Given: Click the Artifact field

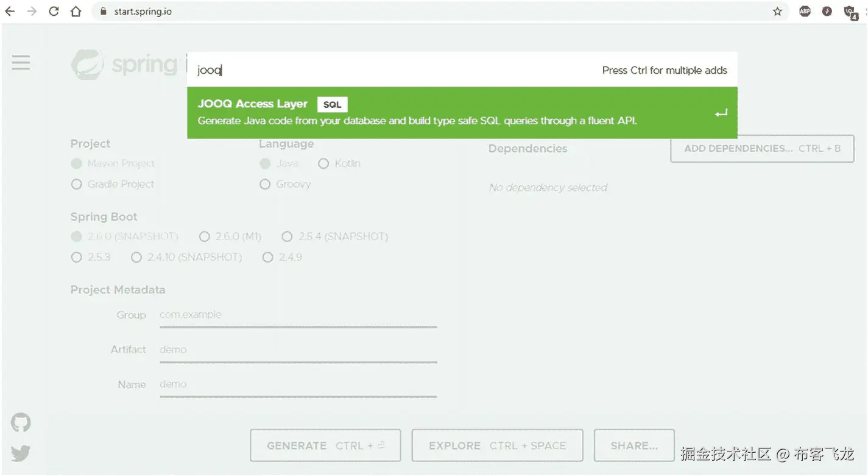Looking at the screenshot, I should 298,350.
